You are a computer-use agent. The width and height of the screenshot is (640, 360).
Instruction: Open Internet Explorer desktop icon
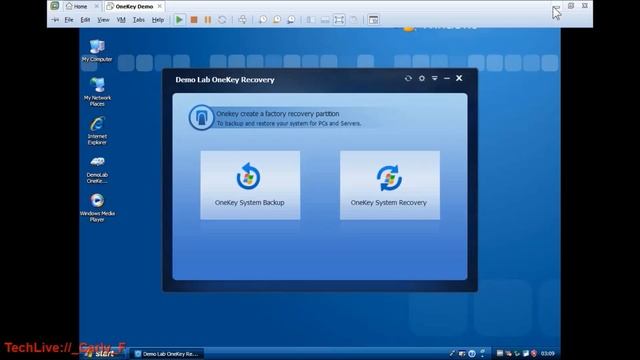coord(97,131)
